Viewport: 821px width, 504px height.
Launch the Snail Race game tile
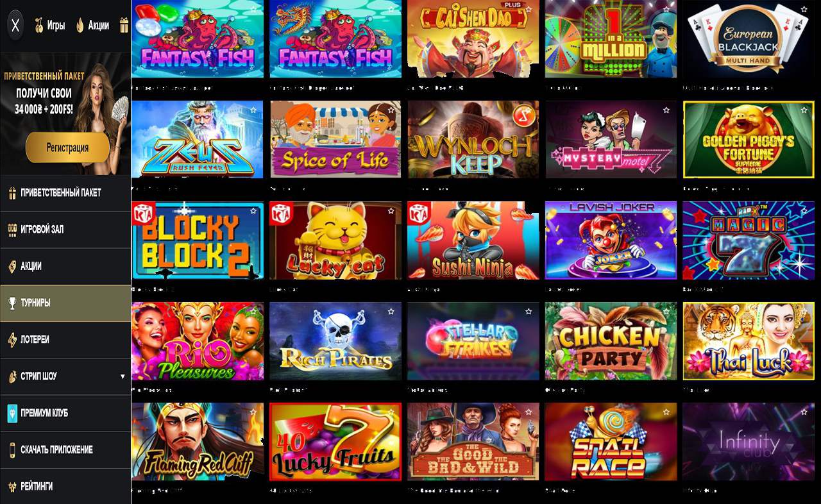[611, 442]
